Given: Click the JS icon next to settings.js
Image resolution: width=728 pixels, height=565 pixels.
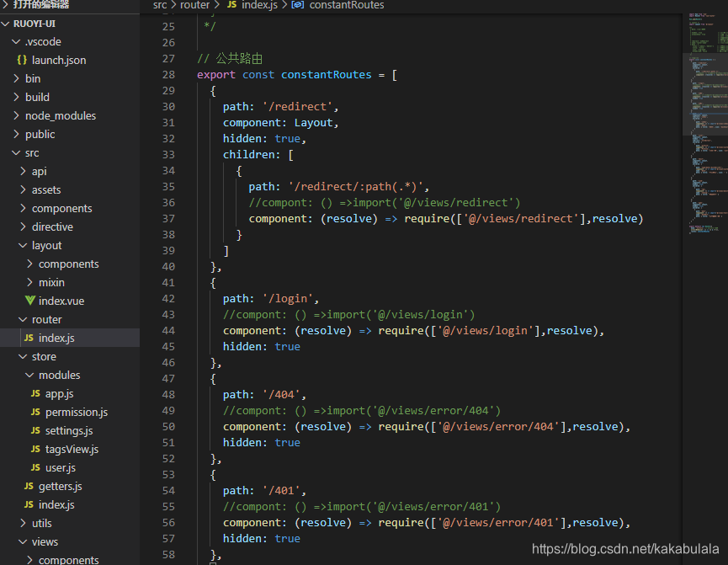Looking at the screenshot, I should point(35,431).
